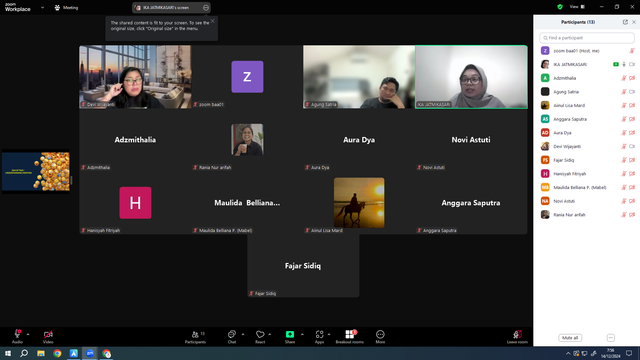Click the green Share screen button
Screen dimensions: 640x360
click(x=290, y=336)
